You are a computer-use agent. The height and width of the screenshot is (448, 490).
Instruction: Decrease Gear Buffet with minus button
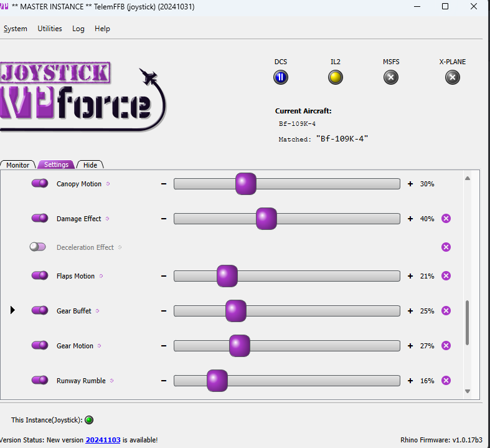click(164, 311)
